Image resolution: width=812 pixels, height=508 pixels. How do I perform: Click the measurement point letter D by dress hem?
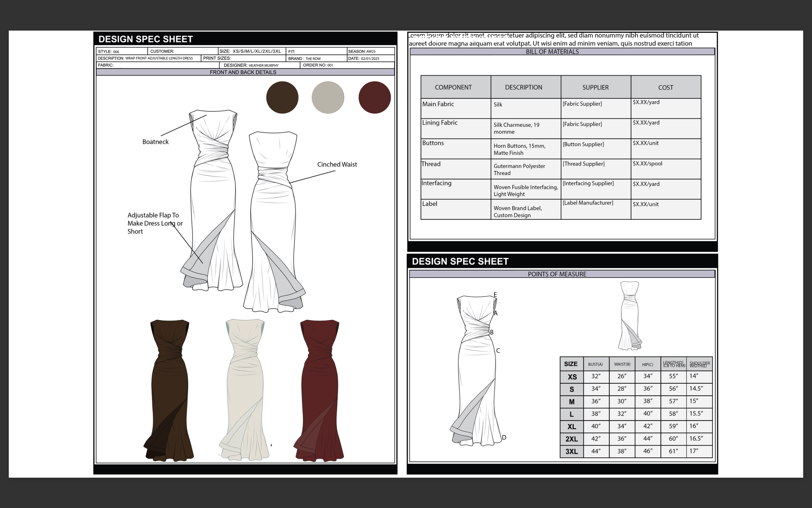pos(504,437)
